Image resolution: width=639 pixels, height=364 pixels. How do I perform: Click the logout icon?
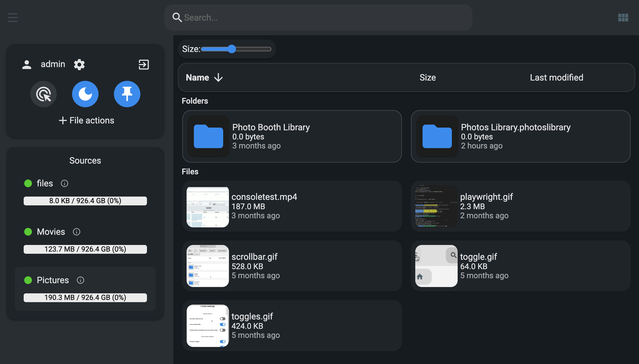[x=144, y=64]
